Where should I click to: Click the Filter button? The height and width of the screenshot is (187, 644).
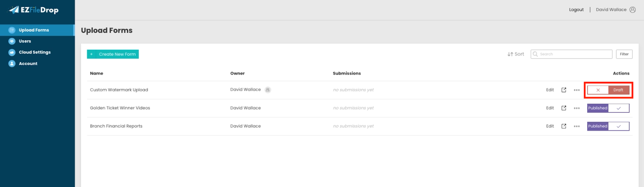pyautogui.click(x=624, y=54)
